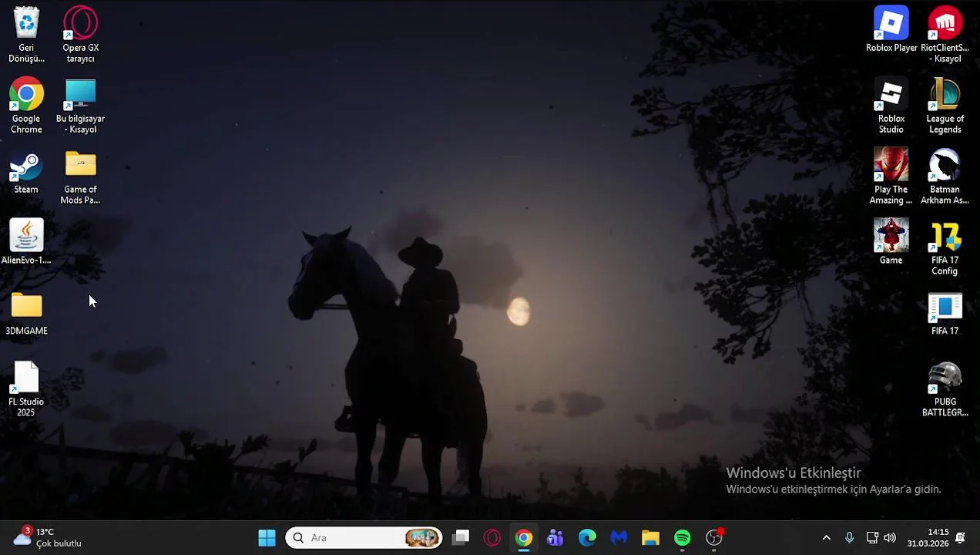Select the Bu bilgisayar - Kısayol icon
The height and width of the screenshot is (555, 980).
click(80, 106)
